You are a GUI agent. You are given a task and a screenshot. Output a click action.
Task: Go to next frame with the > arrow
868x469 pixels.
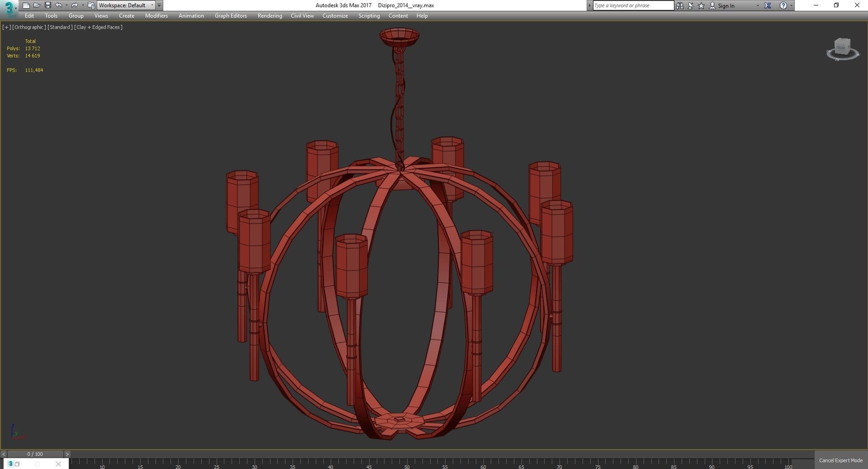click(x=67, y=454)
